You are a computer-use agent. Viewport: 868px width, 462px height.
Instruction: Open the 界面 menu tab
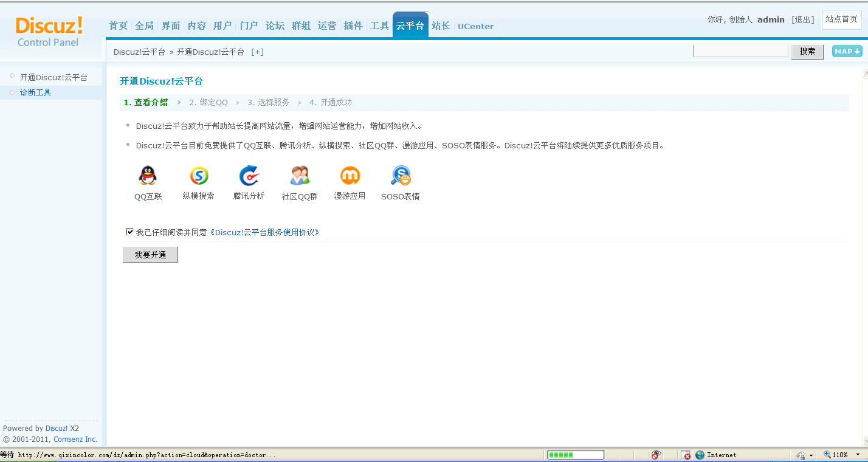[170, 26]
